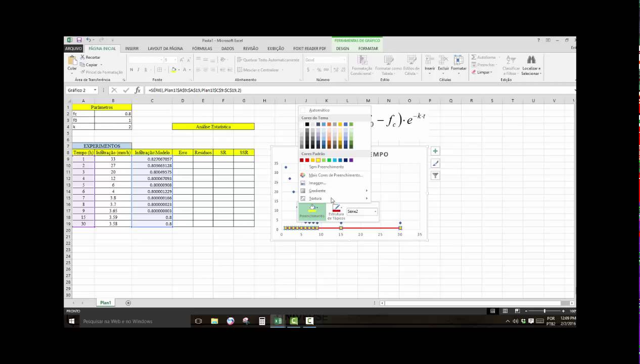The image size is (640, 364).
Task: Click the fx insert function icon
Action: [x=138, y=90]
